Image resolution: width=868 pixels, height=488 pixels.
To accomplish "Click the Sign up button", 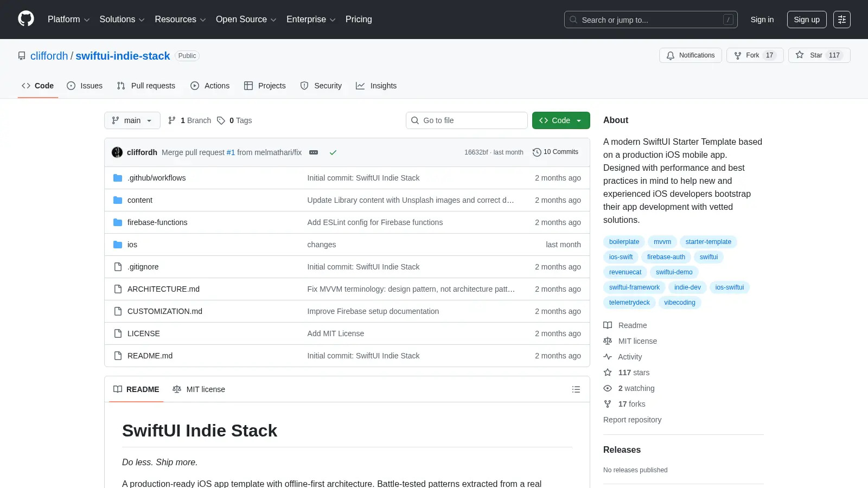I will pyautogui.click(x=807, y=20).
